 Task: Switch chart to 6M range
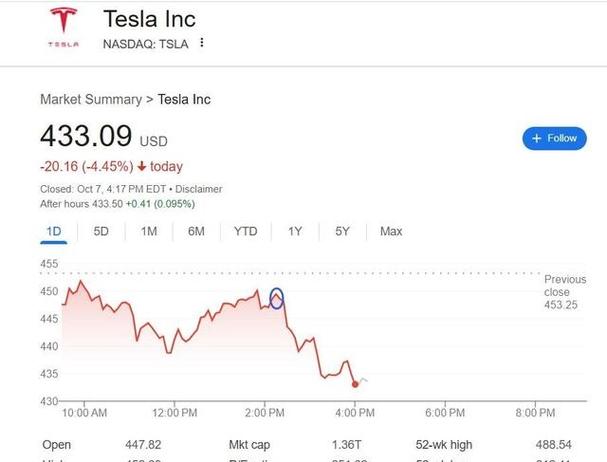(x=196, y=231)
